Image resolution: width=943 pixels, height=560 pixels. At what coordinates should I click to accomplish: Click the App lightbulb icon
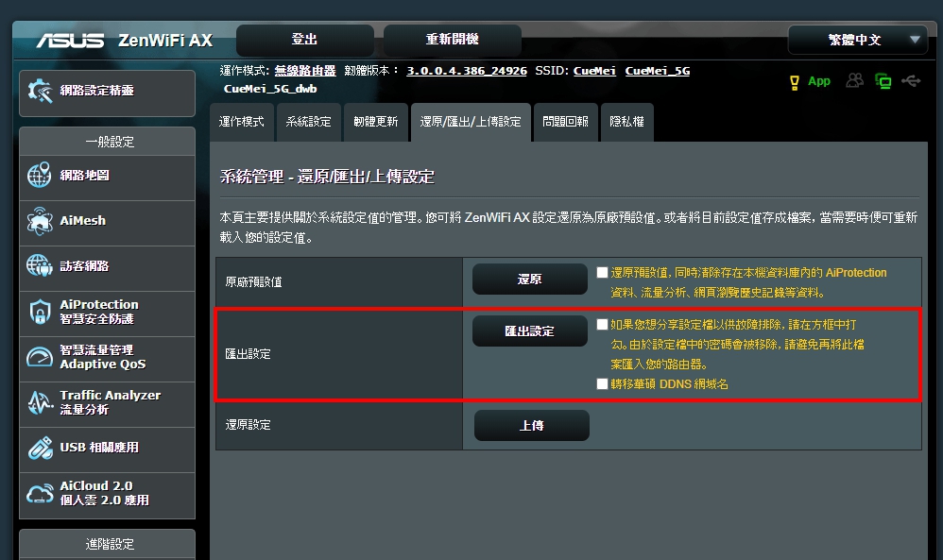795,82
